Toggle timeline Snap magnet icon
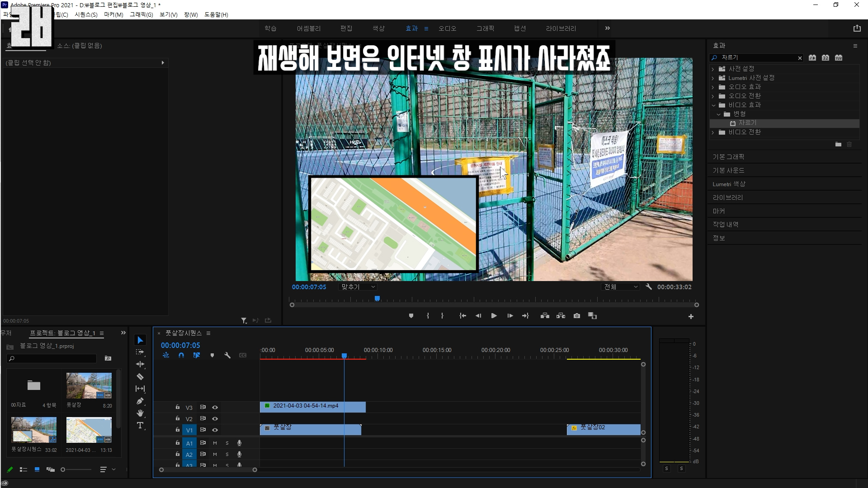Screen dimensions: 868x488 [x=181, y=356]
